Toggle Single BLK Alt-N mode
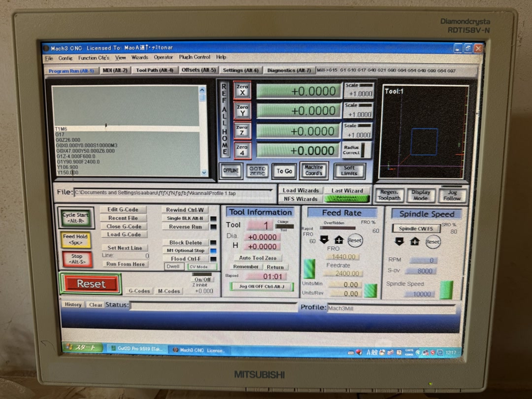The width and height of the screenshot is (532, 399). [x=185, y=218]
